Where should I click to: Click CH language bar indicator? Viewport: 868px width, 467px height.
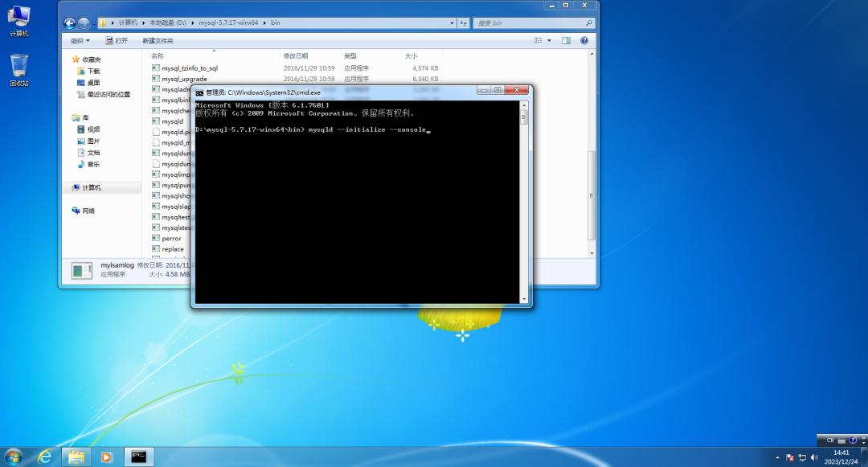coord(830,440)
